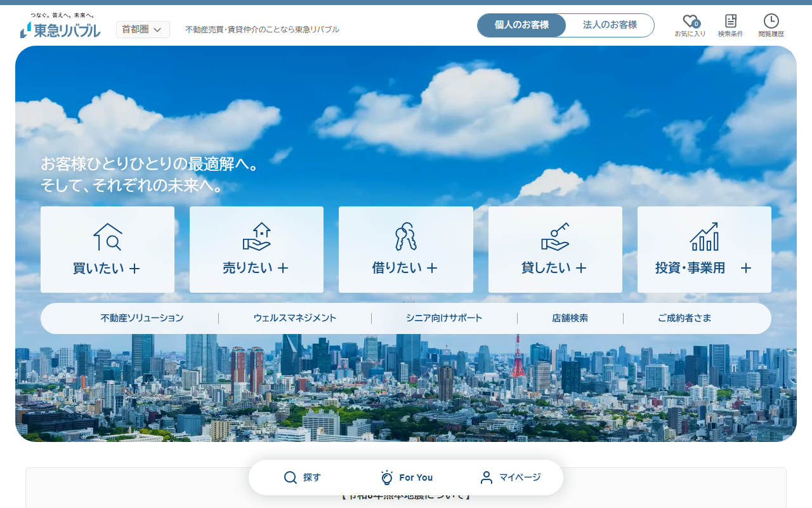Click tagline 不動産売買・賃貸仲介のことなら東急リバブル
This screenshot has width=812, height=508.
pyautogui.click(x=262, y=29)
